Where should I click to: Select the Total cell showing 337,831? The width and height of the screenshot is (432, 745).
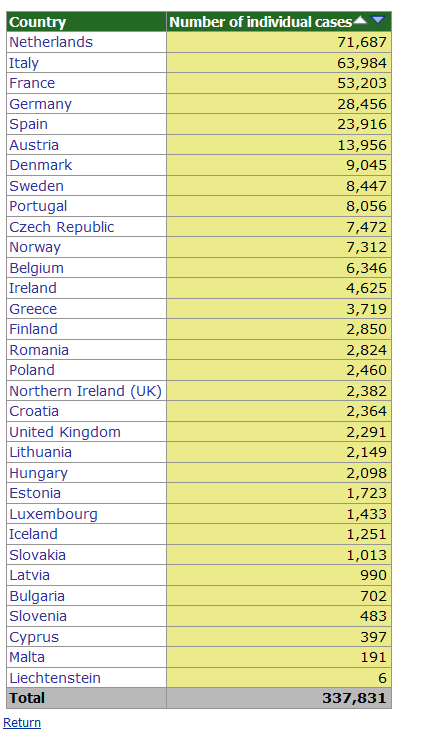point(279,698)
